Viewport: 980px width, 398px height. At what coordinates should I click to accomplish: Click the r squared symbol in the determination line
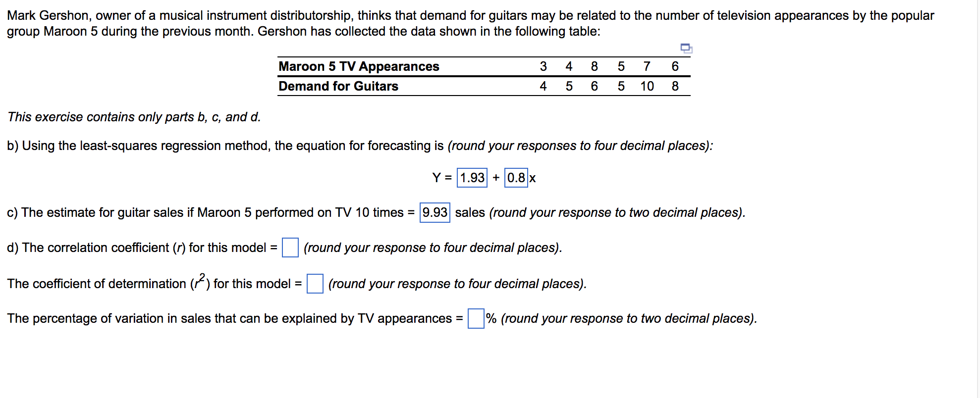point(199,283)
